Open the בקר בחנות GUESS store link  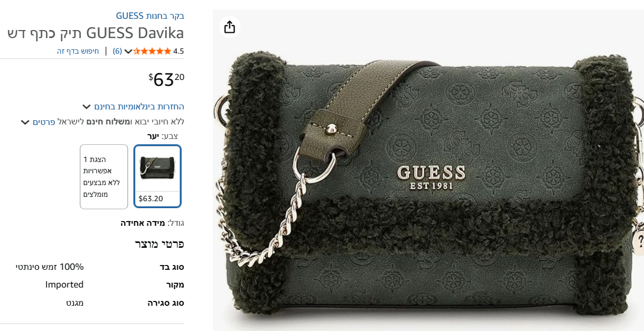(x=150, y=16)
